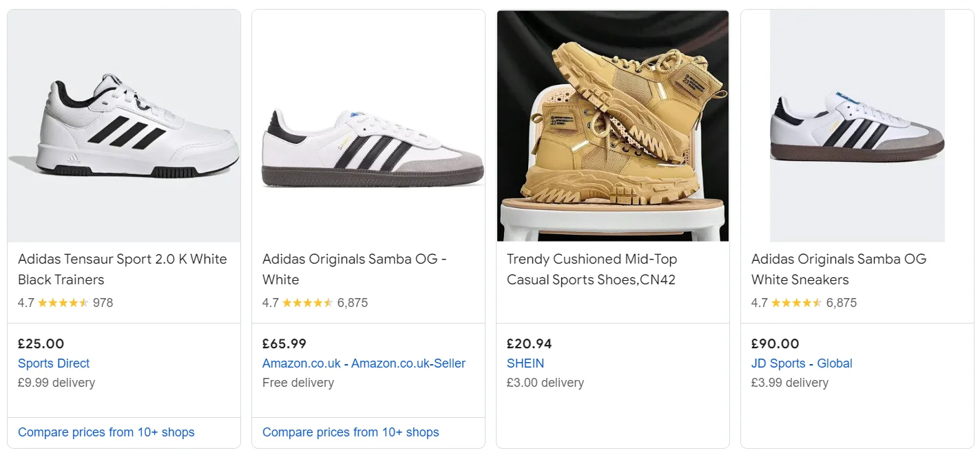Compare prices for the Samba OG White
Viewport: 980px width, 455px height.
pos(351,432)
